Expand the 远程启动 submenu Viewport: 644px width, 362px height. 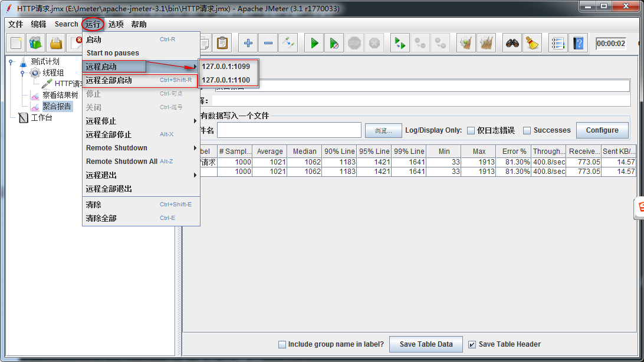(141, 67)
